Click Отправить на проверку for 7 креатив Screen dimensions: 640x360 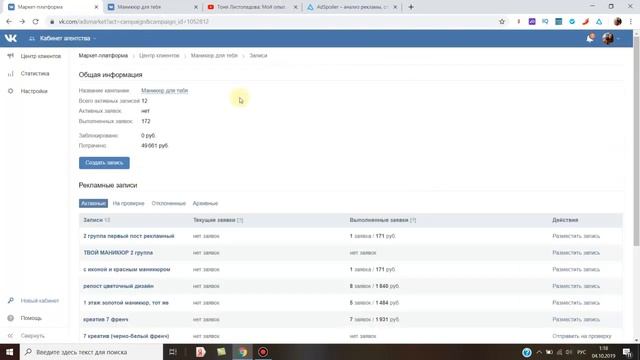582,336
